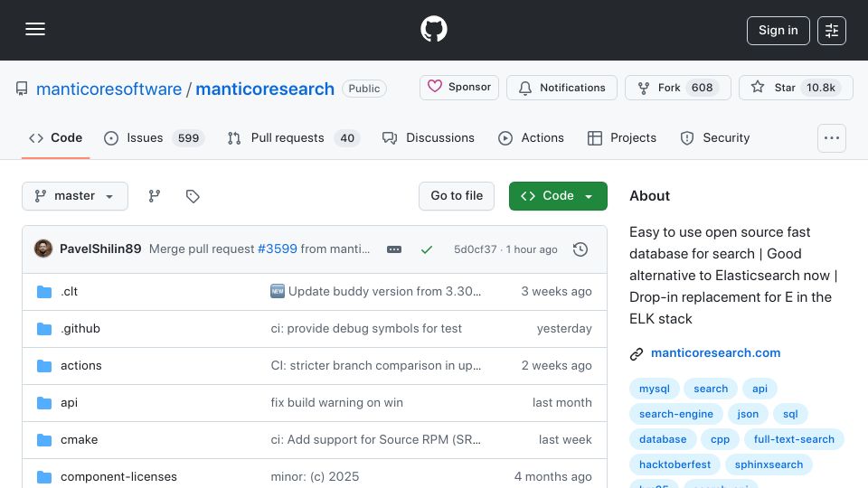Image resolution: width=868 pixels, height=488 pixels.
Task: Open the Security tab
Action: click(714, 137)
